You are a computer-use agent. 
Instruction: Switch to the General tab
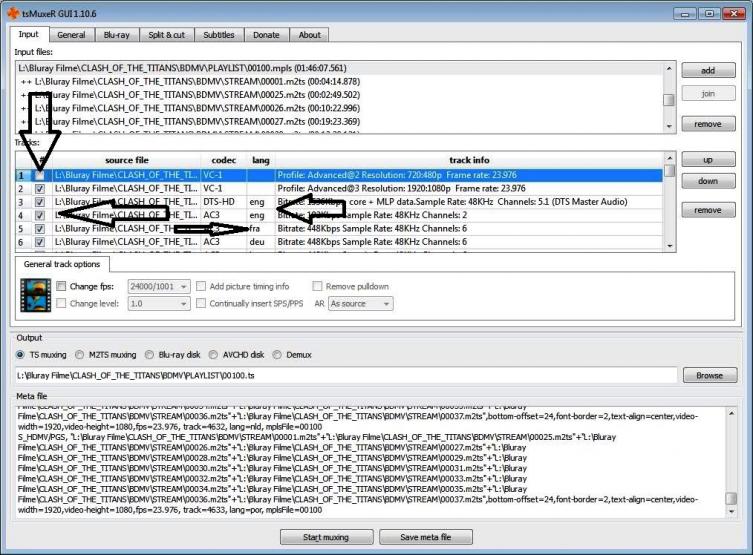pos(71,35)
